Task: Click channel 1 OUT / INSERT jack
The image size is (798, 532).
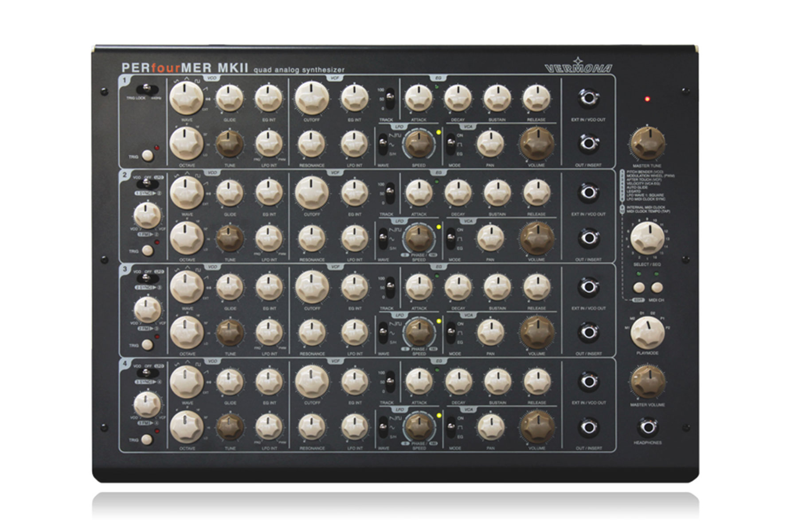Action: (x=589, y=144)
